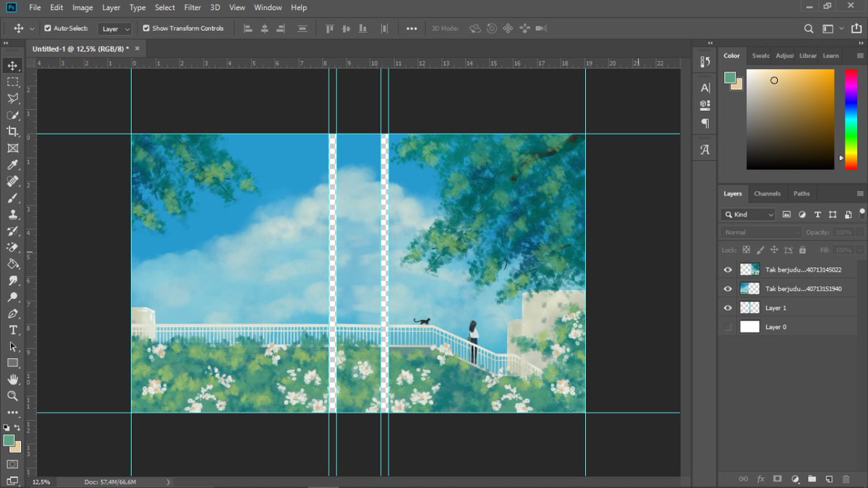This screenshot has height=488, width=868.
Task: Click the Share icon in the options bar
Action: coord(856,28)
